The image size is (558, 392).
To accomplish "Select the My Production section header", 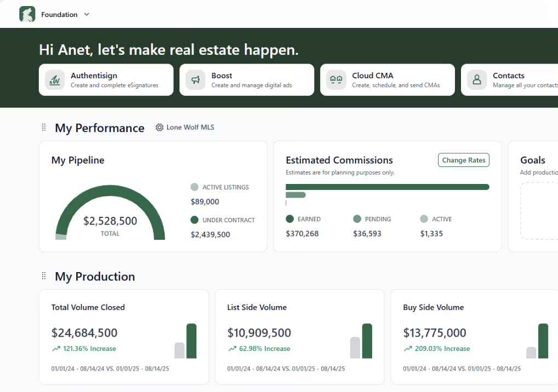I will (x=94, y=276).
